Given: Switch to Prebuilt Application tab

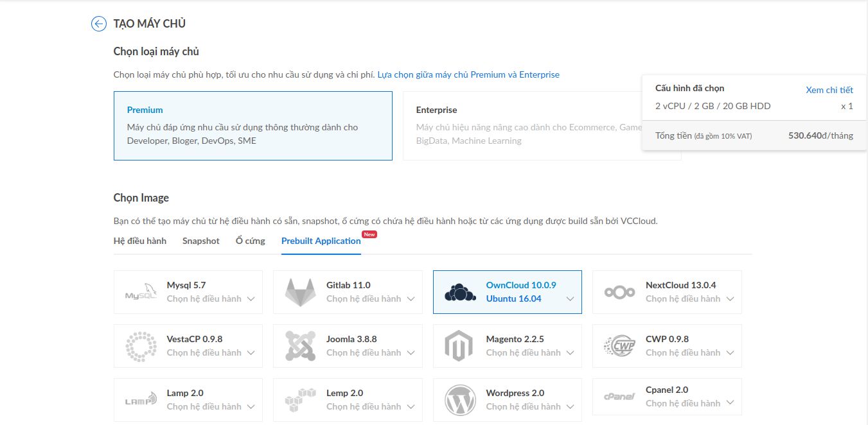Looking at the screenshot, I should pos(321,241).
